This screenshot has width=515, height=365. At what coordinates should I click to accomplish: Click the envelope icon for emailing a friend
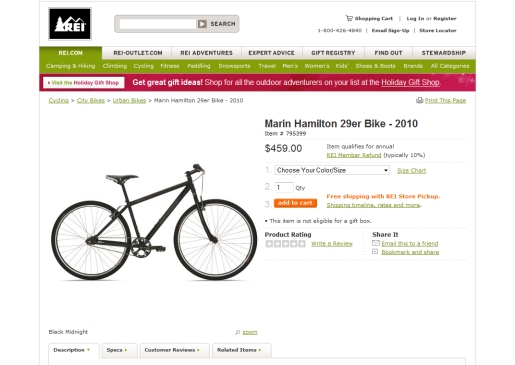(x=376, y=243)
